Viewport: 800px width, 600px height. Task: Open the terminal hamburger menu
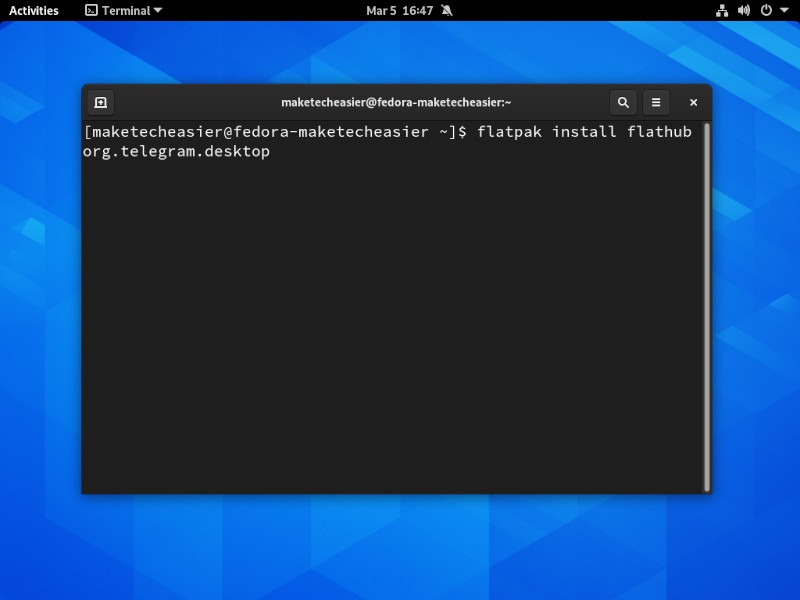coord(656,102)
